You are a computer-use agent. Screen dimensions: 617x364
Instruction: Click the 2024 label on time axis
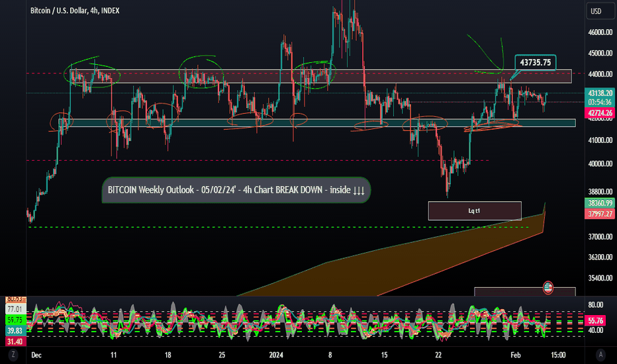276,355
